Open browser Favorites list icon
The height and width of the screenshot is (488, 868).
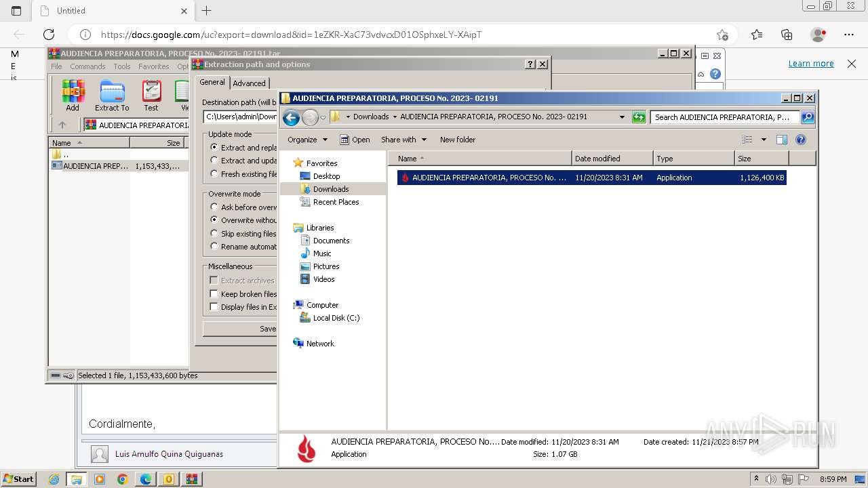coord(757,35)
